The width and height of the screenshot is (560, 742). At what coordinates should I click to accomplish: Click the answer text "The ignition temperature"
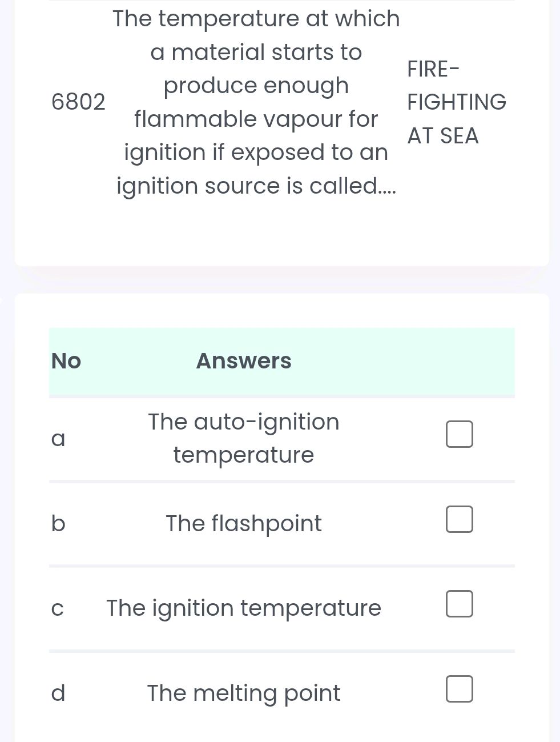point(244,608)
